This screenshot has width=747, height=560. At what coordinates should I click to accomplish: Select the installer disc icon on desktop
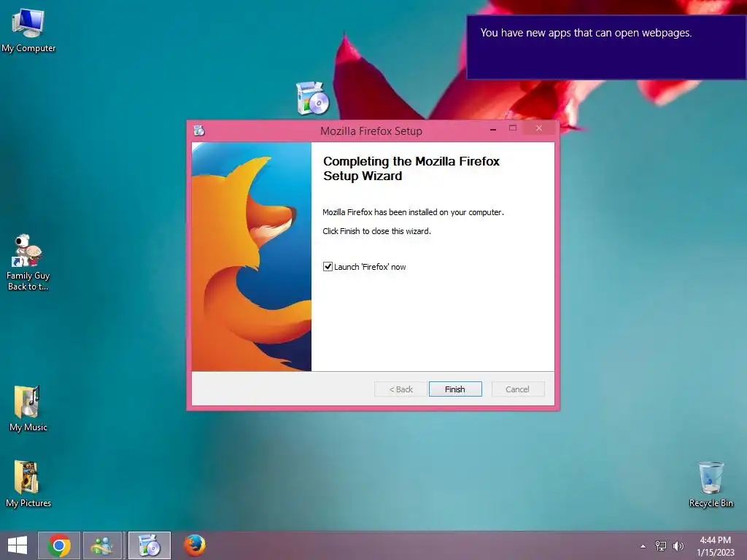click(312, 98)
